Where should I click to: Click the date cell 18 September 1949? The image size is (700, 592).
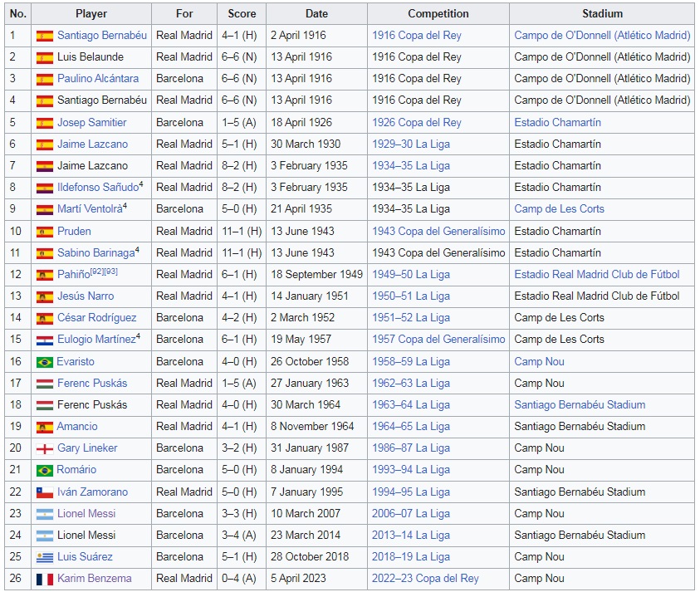coord(316,274)
